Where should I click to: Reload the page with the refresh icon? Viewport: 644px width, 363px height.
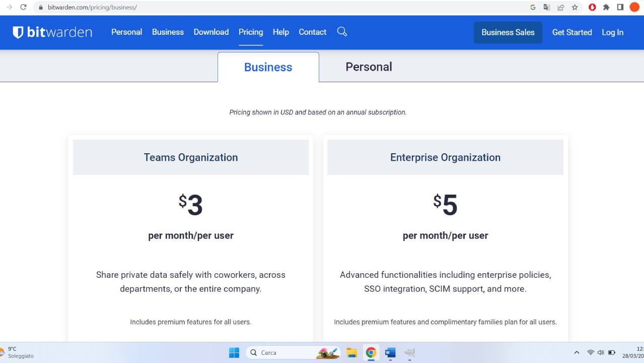click(23, 7)
